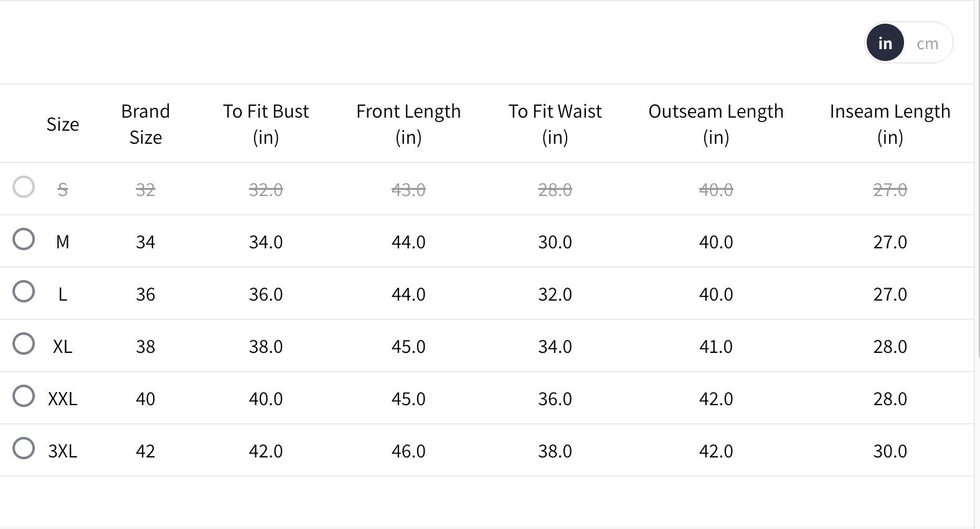Viewport: 980px width, 529px height.
Task: Click the XL size label
Action: click(63, 347)
